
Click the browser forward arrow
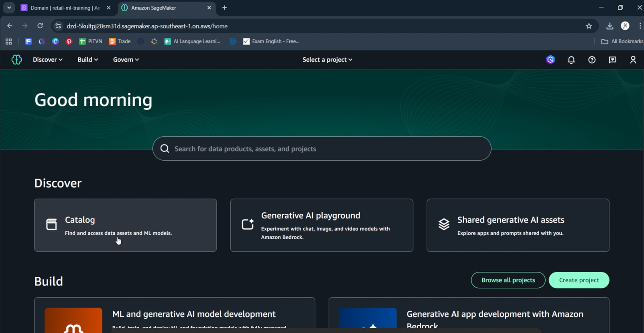pos(25,26)
